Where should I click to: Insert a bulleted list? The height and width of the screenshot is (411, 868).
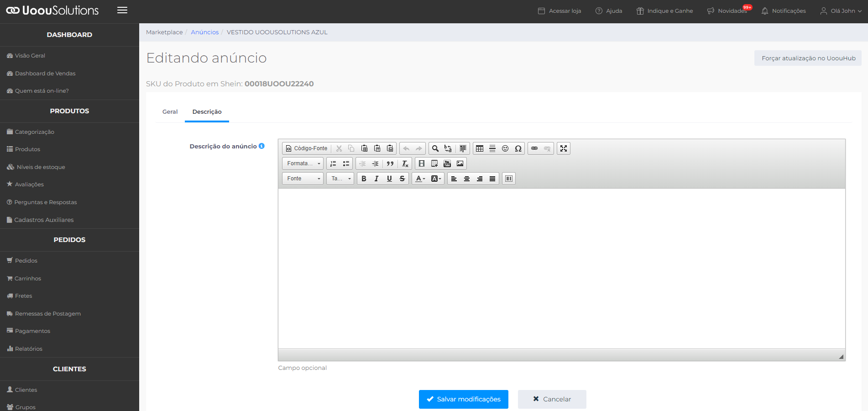click(x=346, y=163)
